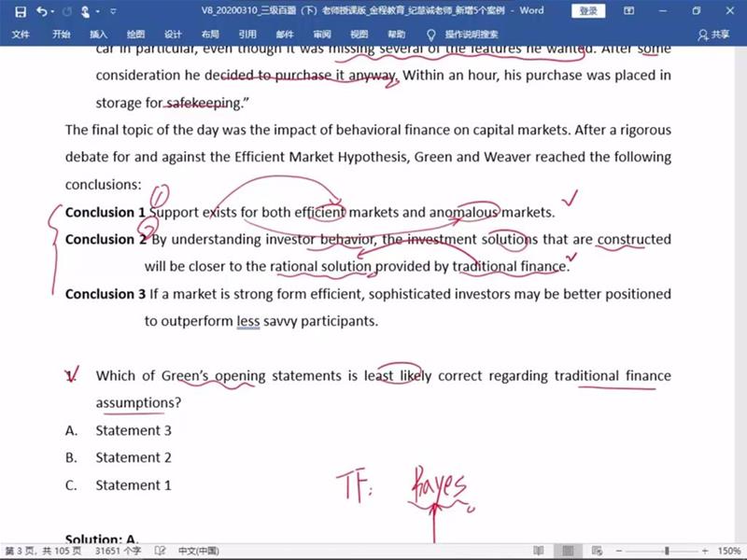This screenshot has width=747, height=560.
Task: Click the 共享 share button
Action: pyautogui.click(x=713, y=35)
